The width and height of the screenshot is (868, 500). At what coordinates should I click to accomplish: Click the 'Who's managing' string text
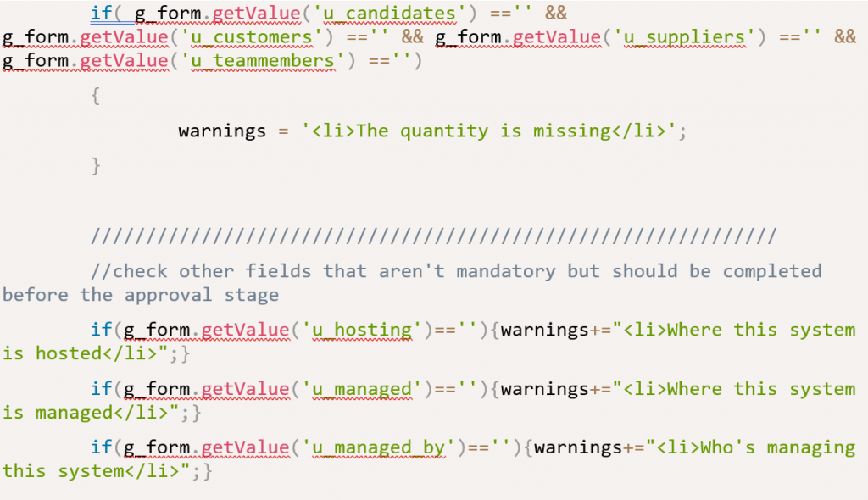778,448
